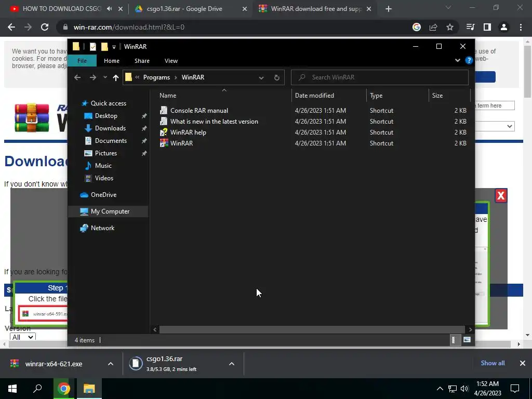
Task: Open Windows Start menu
Action: (12, 389)
